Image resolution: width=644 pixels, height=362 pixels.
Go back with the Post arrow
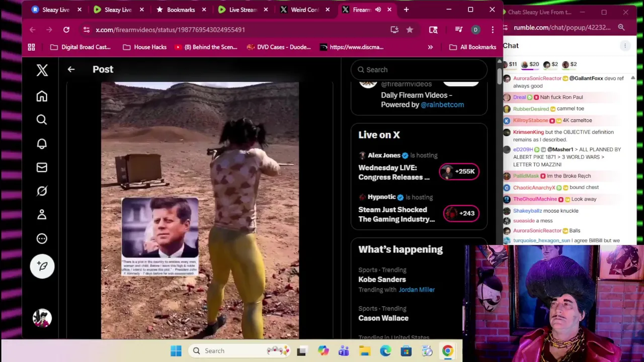[x=71, y=69]
